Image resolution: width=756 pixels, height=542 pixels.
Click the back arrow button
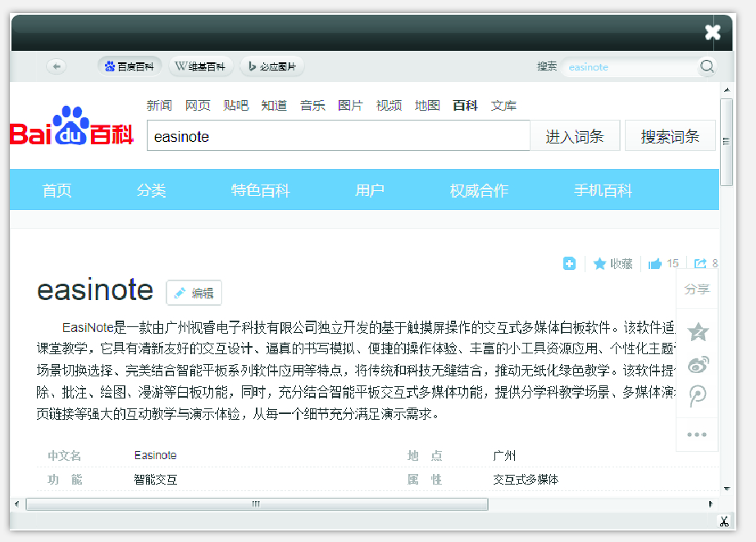57,66
